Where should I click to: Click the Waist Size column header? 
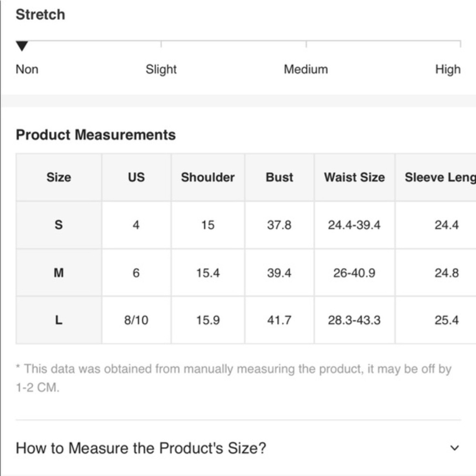pyautogui.click(x=355, y=177)
